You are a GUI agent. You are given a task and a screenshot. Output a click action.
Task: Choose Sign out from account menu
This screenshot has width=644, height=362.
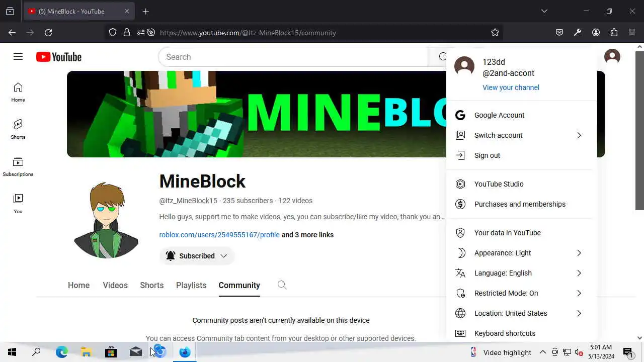click(x=519, y=155)
